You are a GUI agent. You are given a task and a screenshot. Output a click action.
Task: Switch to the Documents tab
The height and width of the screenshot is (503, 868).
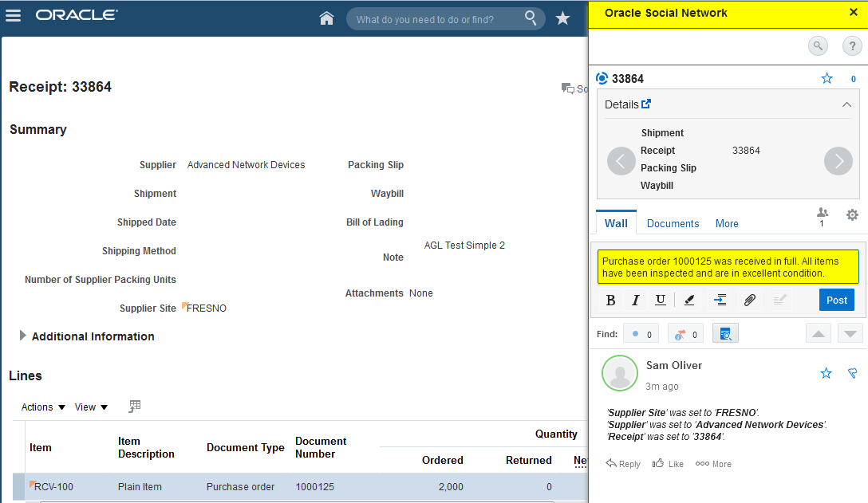point(673,223)
